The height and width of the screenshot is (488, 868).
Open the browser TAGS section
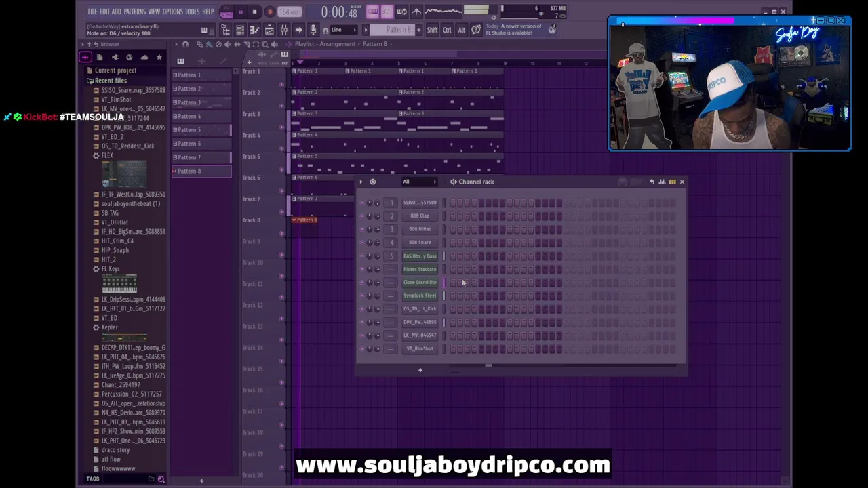tap(93, 479)
